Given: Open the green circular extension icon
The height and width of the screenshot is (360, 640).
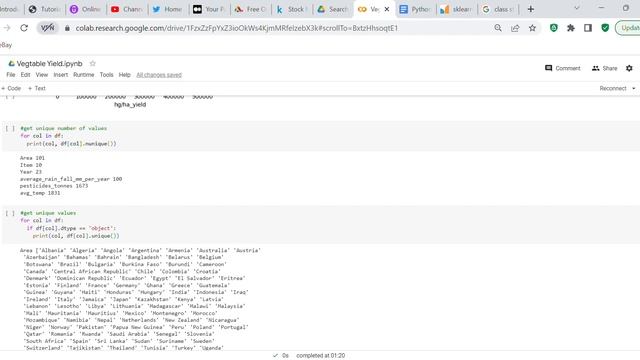Looking at the screenshot, I should pos(553,28).
